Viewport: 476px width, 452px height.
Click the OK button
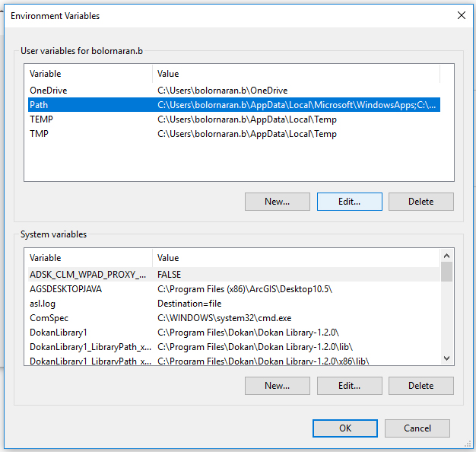coord(345,428)
